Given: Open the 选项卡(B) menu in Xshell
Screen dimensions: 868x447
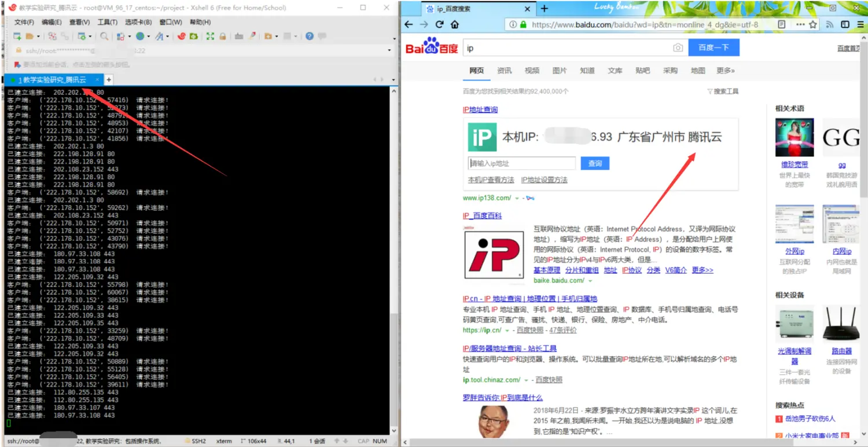Looking at the screenshot, I should (x=138, y=22).
